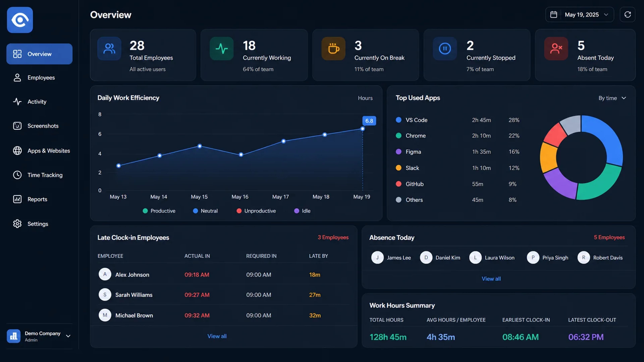Screen dimensions: 644x362
Task: Click the Absent Today user-x icon
Action: 556,48
